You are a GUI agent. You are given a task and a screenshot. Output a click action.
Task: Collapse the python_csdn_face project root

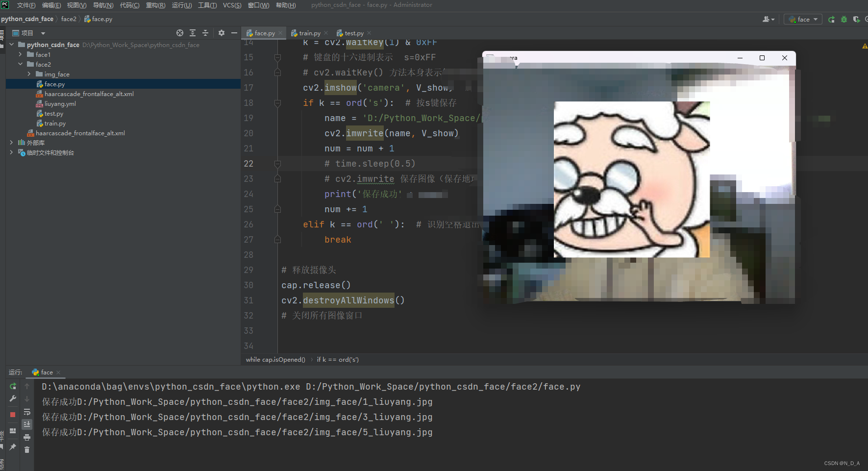11,45
